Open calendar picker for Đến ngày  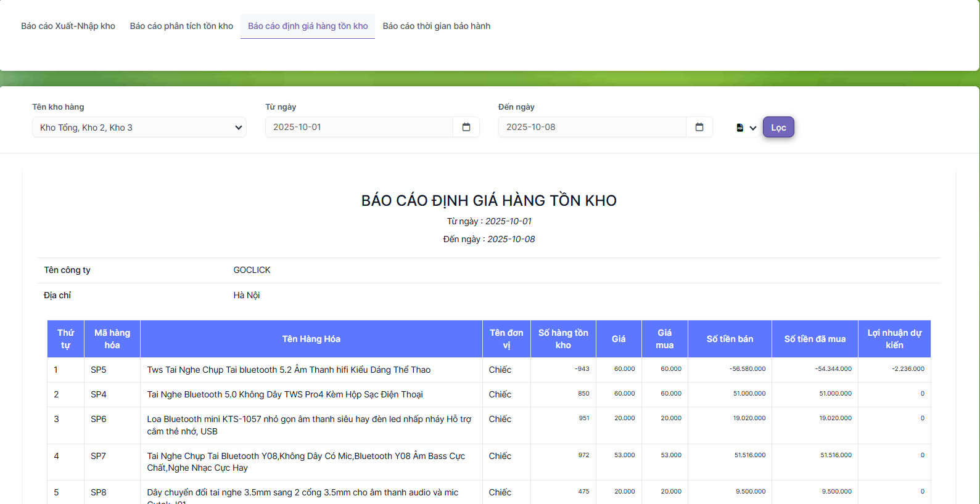(x=699, y=127)
